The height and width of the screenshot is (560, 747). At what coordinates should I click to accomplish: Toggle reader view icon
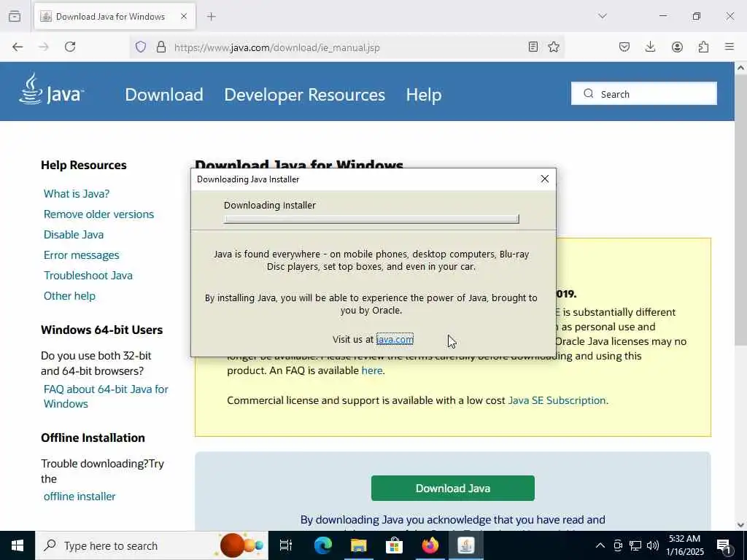533,47
